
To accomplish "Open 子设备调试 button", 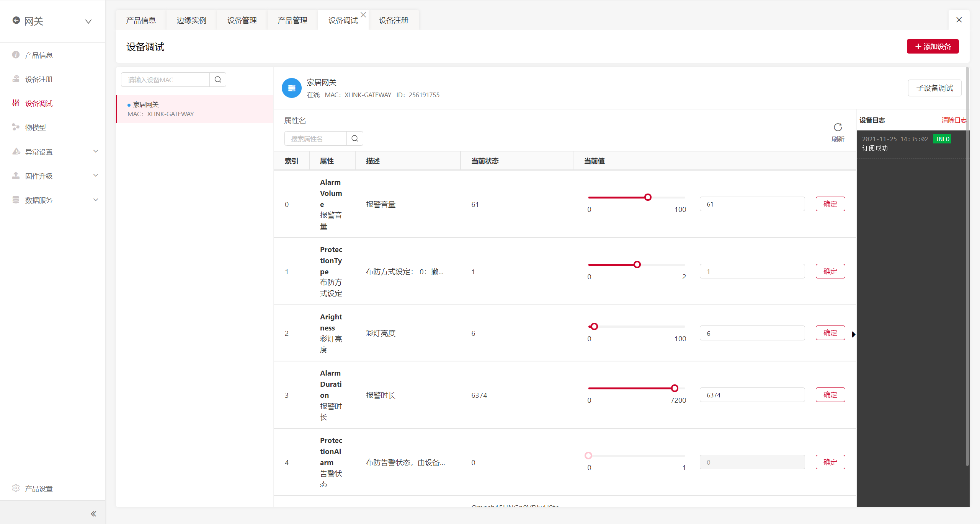I will (934, 88).
